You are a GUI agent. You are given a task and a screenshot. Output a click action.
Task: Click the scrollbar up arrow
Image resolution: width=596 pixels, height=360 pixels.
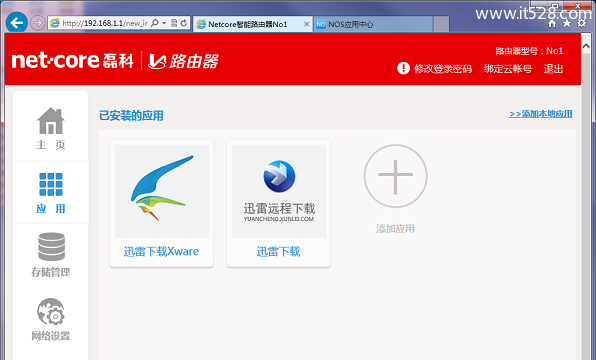586,46
